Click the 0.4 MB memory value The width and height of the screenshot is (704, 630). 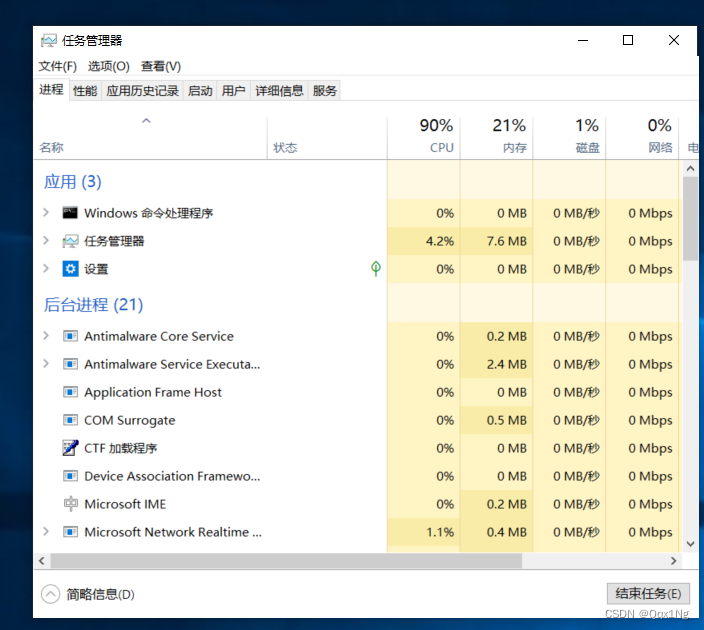[x=506, y=532]
